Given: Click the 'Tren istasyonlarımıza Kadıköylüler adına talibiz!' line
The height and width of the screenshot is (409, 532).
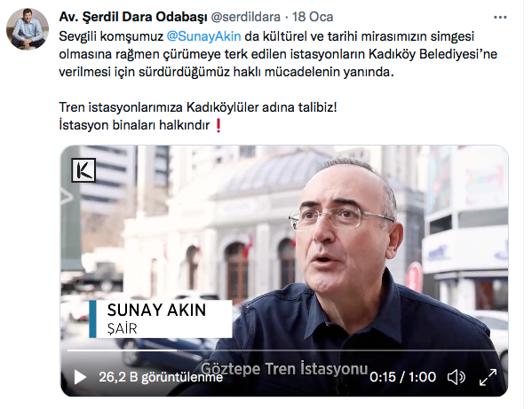Looking at the screenshot, I should pos(198,107).
